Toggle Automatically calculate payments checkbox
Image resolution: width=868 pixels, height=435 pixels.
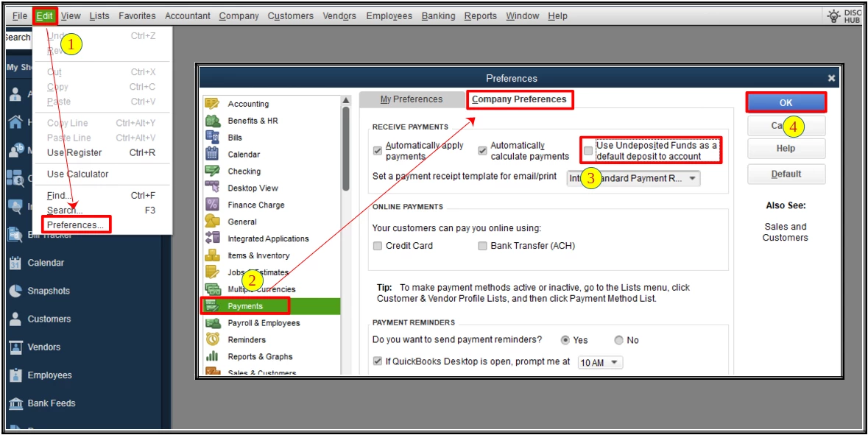click(x=482, y=150)
